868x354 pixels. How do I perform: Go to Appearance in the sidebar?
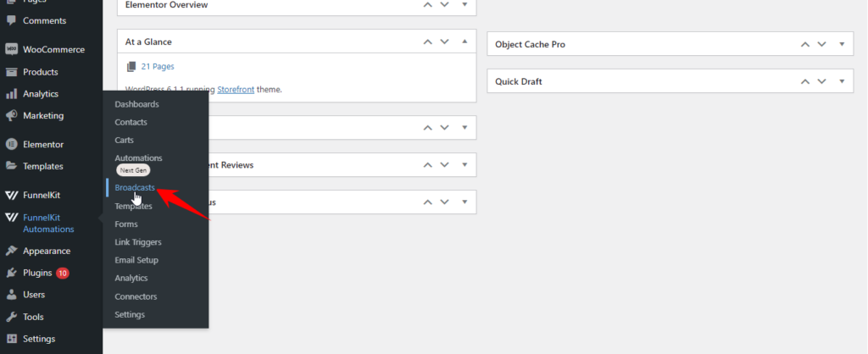[x=47, y=251]
